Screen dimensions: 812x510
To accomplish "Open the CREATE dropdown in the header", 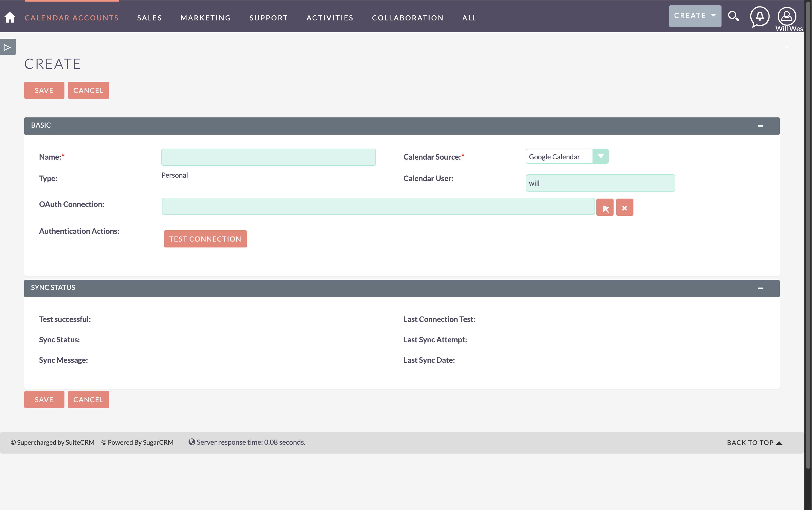I will (x=694, y=15).
